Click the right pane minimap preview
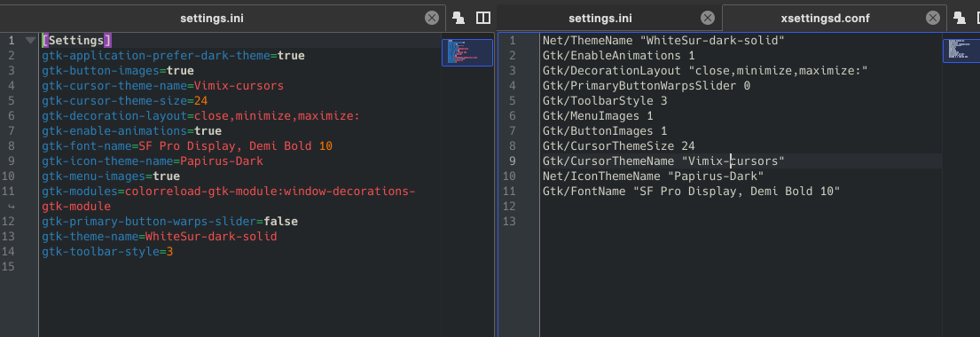Viewport: 980px width, 337px height. tap(960, 51)
